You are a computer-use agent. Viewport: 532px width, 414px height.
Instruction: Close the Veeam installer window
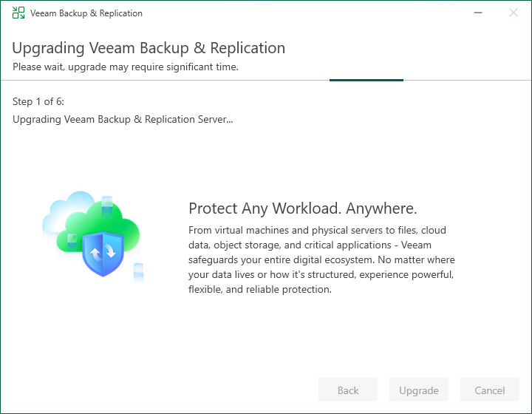coord(514,13)
